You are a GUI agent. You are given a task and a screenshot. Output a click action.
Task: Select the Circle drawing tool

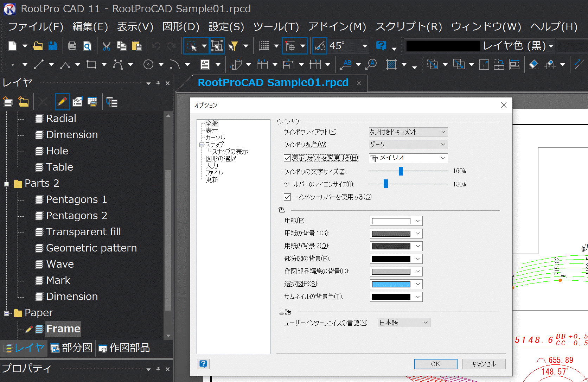(x=148, y=64)
